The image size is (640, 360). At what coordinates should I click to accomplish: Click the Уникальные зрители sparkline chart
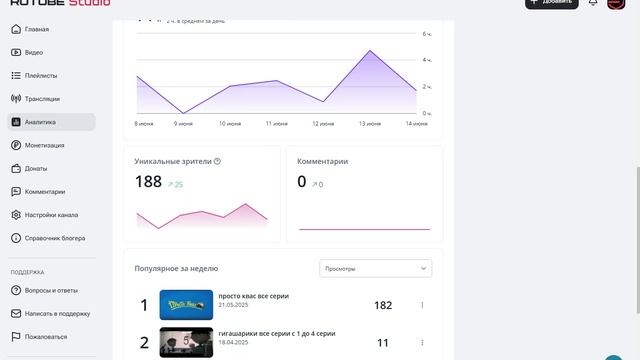click(x=202, y=216)
